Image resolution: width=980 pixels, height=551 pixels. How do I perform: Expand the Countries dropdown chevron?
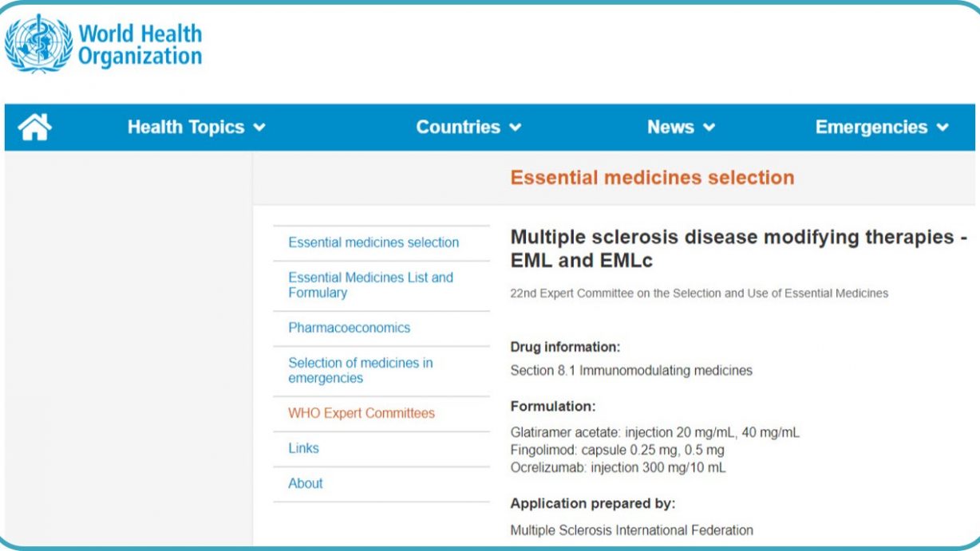[x=515, y=128]
